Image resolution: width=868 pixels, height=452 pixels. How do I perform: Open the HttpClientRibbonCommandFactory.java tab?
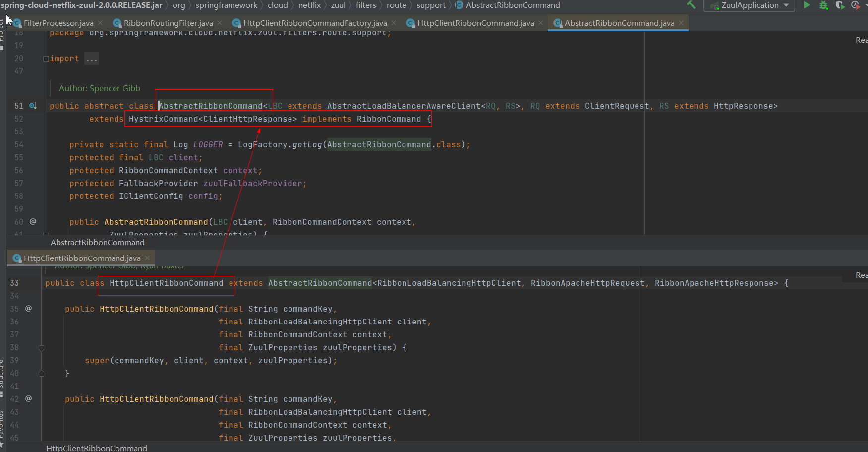(315, 23)
